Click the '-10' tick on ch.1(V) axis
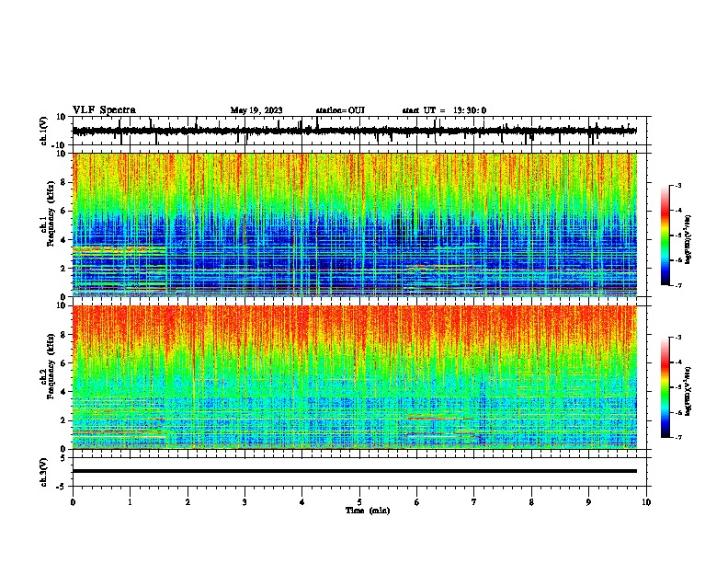Viewport: 728px width, 563px height. (60, 144)
